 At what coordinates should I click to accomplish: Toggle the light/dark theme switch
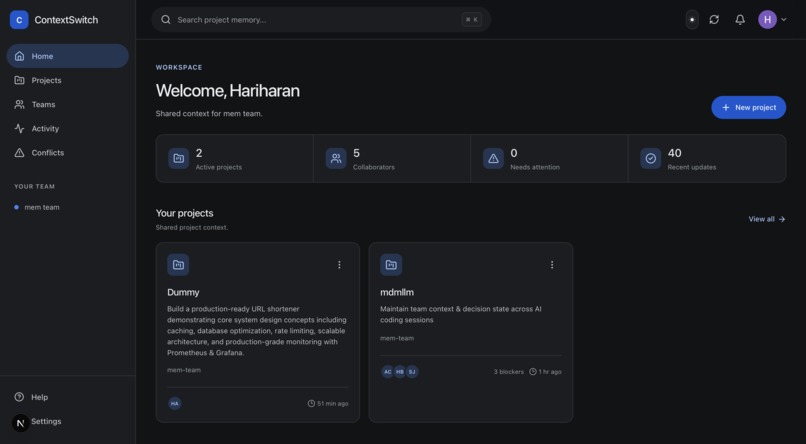pos(692,20)
